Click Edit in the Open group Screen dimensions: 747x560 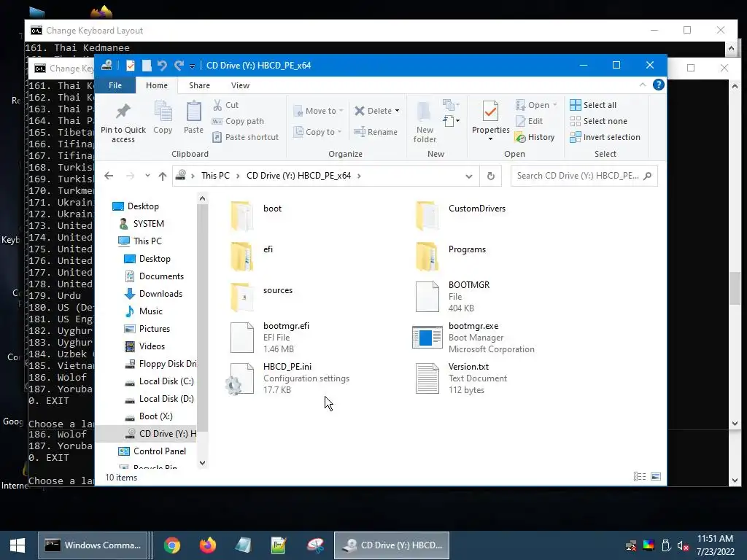coord(529,121)
